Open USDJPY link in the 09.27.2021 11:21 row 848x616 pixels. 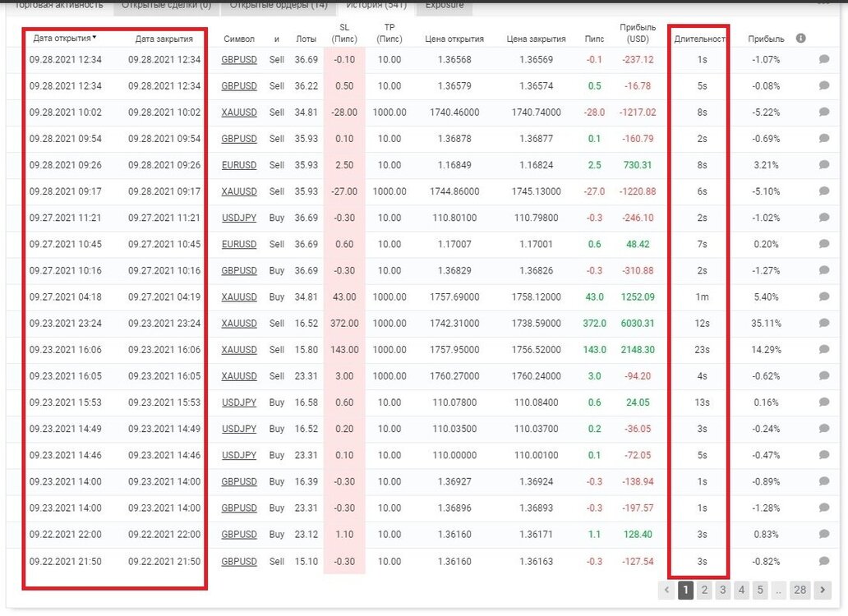pyautogui.click(x=239, y=218)
